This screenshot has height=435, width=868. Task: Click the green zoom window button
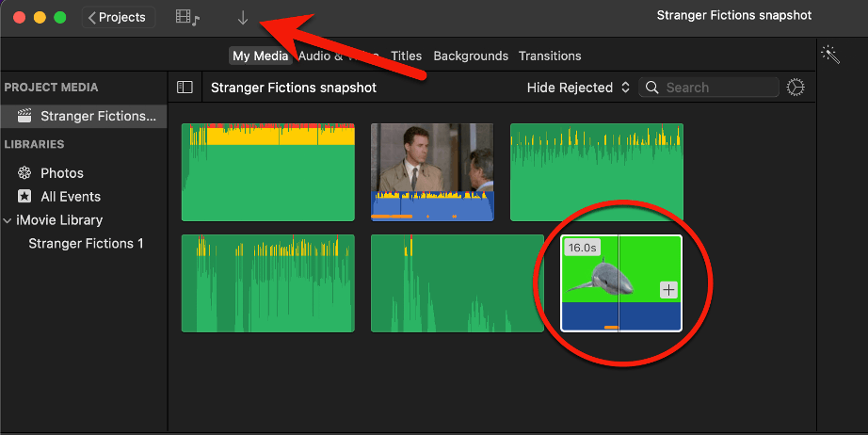click(60, 18)
